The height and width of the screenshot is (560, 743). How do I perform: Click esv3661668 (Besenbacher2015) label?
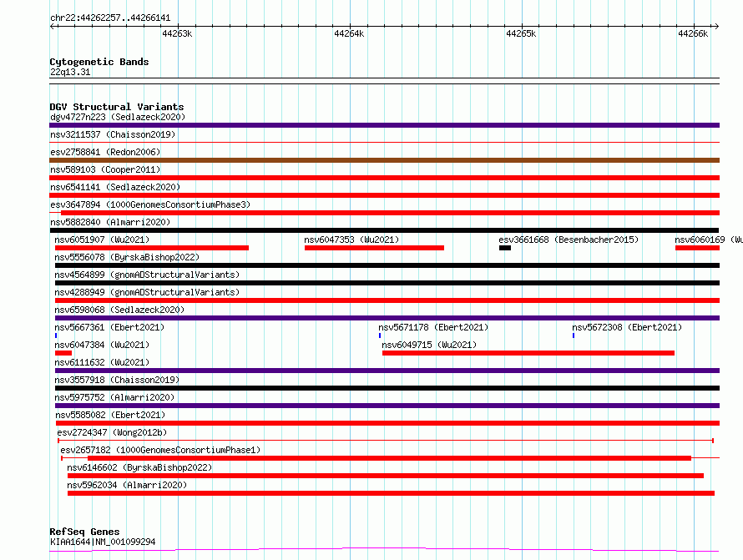click(569, 240)
